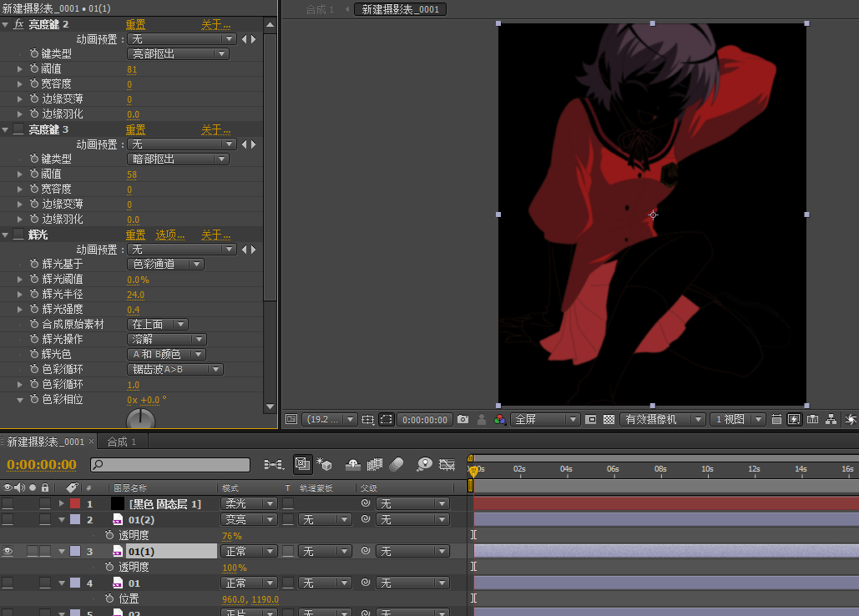Toggle the motion blur enable icon in timeline
This screenshot has height=616, width=859.
coord(397,464)
